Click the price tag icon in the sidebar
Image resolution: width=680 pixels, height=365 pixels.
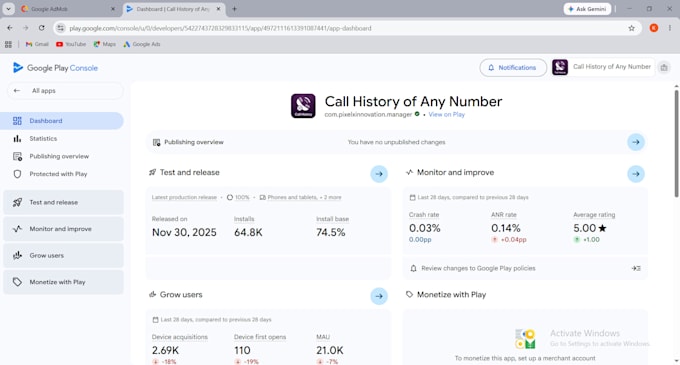pos(17,282)
